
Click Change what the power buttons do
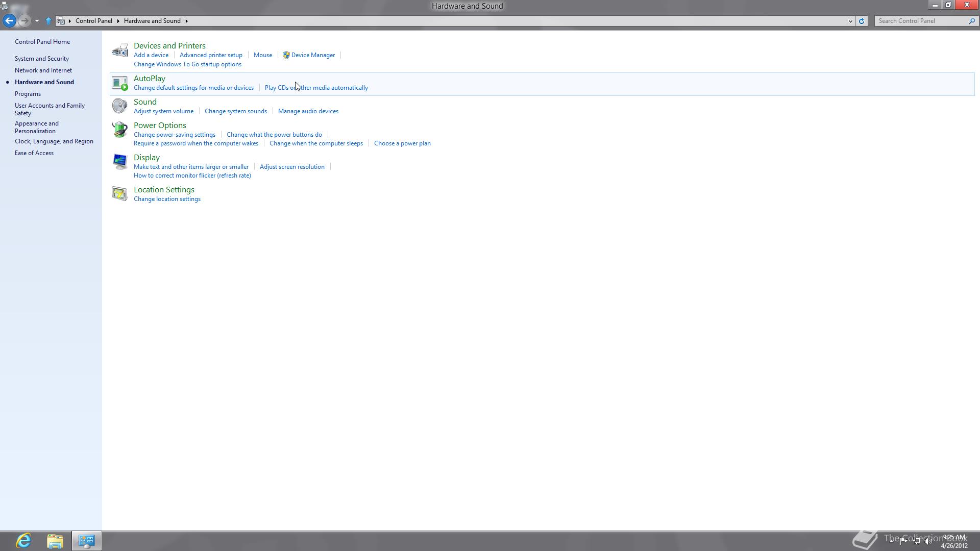pyautogui.click(x=274, y=135)
